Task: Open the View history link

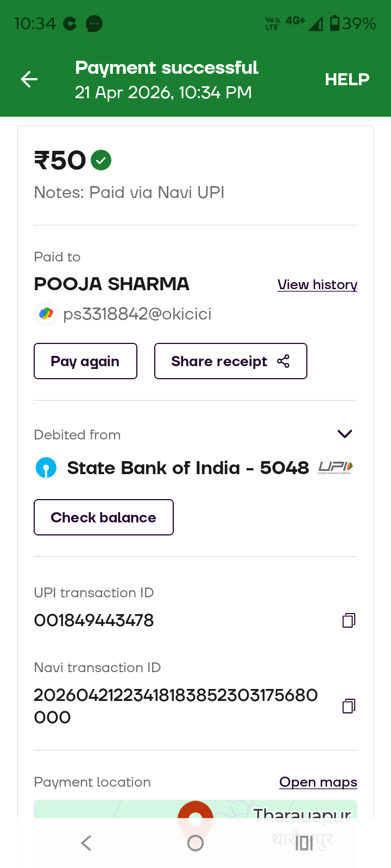Action: pyautogui.click(x=317, y=285)
